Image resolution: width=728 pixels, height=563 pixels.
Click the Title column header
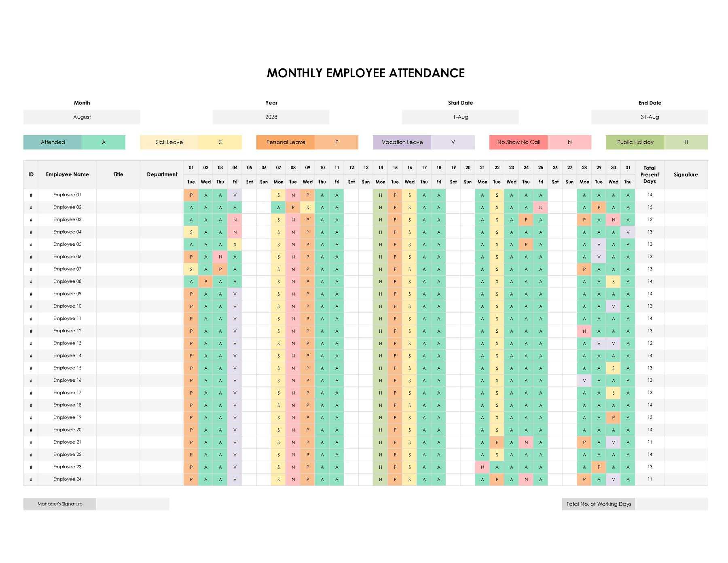tap(118, 174)
